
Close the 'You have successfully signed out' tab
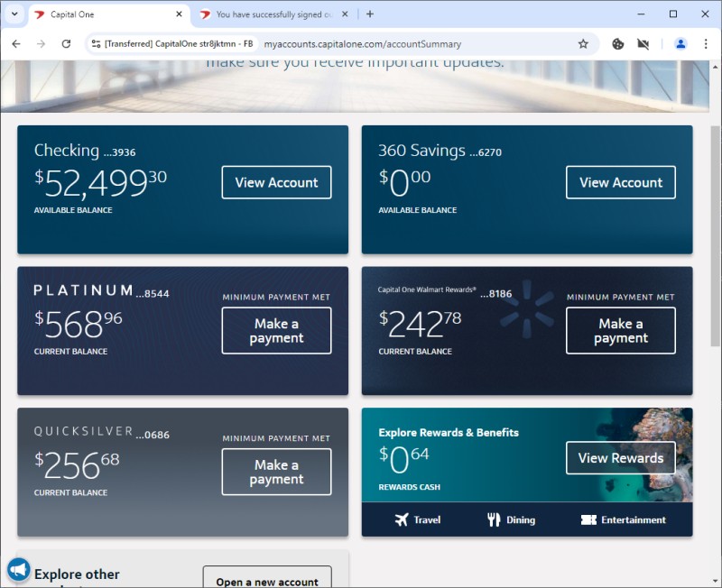(x=345, y=14)
